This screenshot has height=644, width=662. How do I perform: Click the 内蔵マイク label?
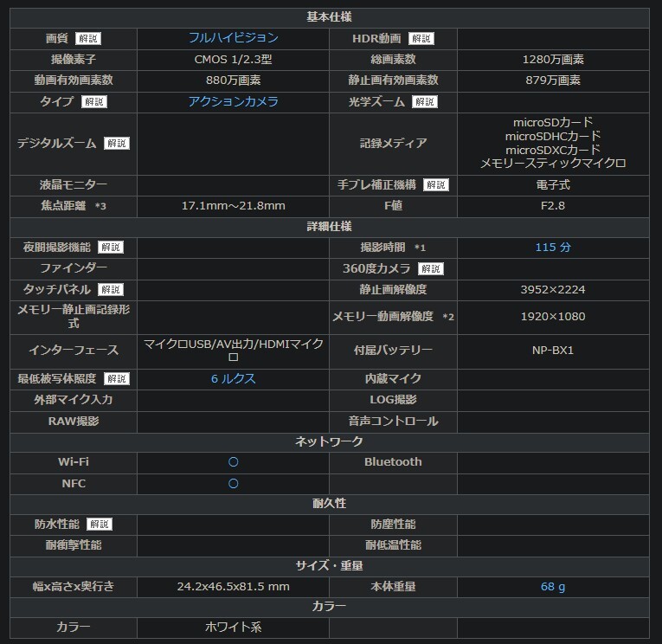[393, 378]
